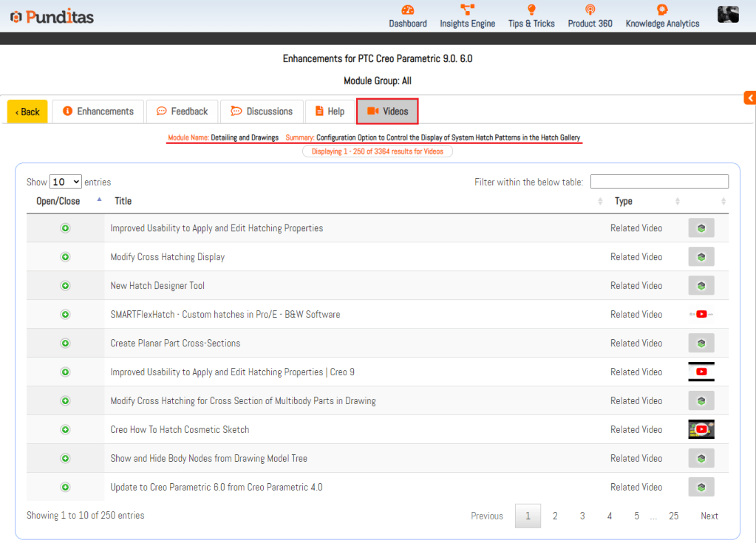
Task: Open the Dashboard icon in top navigation
Action: click(408, 10)
